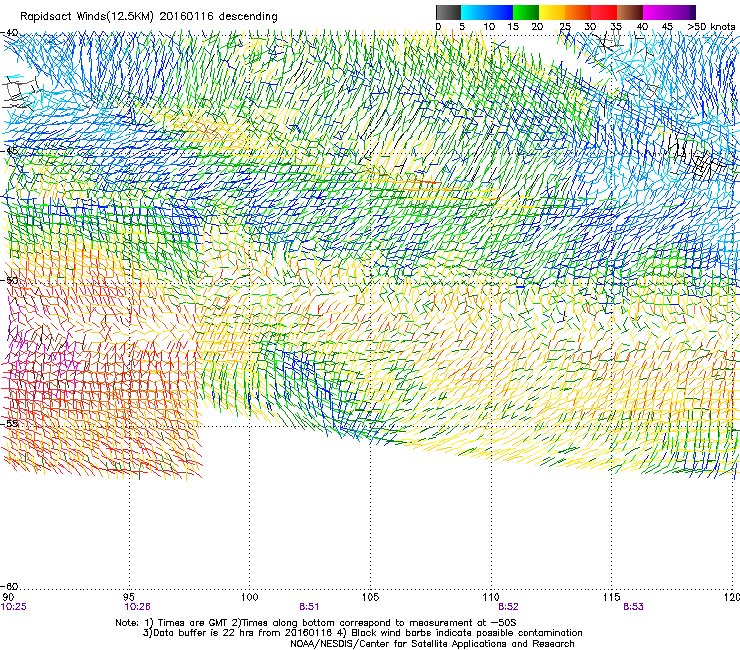740x650 pixels.
Task: Click the '10:26' pass time label
Action: click(137, 607)
